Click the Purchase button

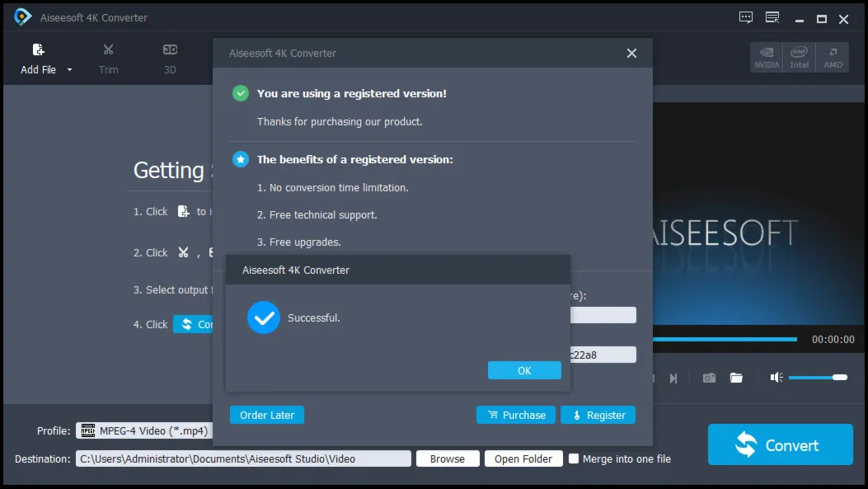coord(516,415)
